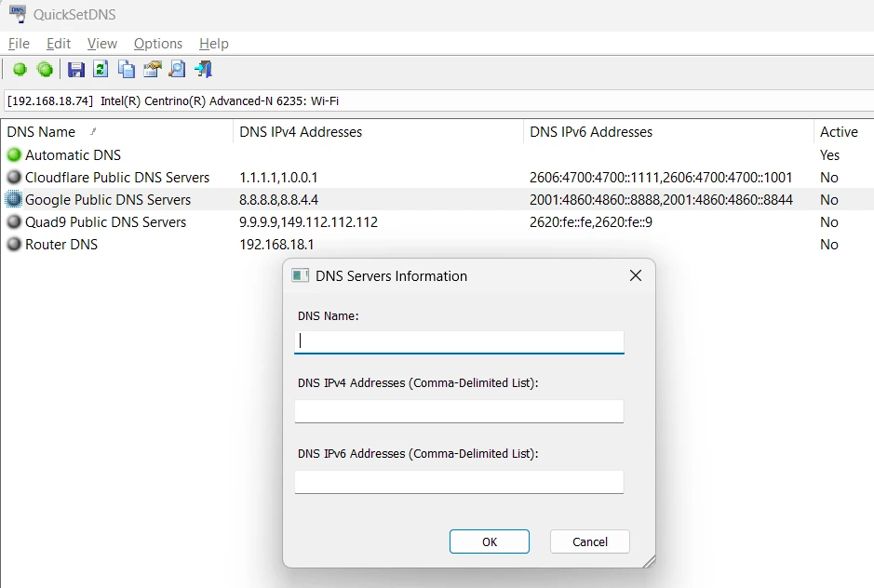Click the grey icon beside Cloudflare Public DNS Servers
This screenshot has width=874, height=588.
point(14,177)
